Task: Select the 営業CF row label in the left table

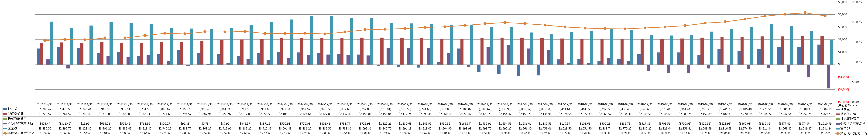Action: point(12,128)
